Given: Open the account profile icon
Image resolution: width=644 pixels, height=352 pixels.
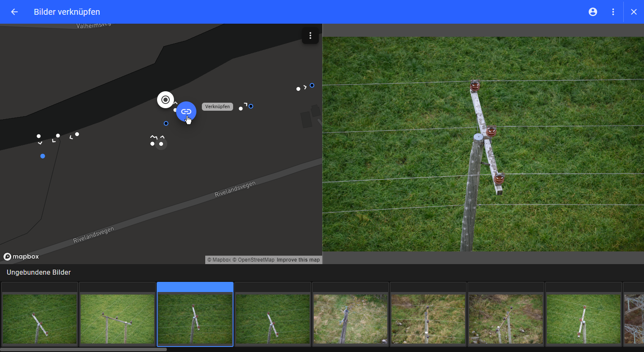Looking at the screenshot, I should (x=593, y=12).
